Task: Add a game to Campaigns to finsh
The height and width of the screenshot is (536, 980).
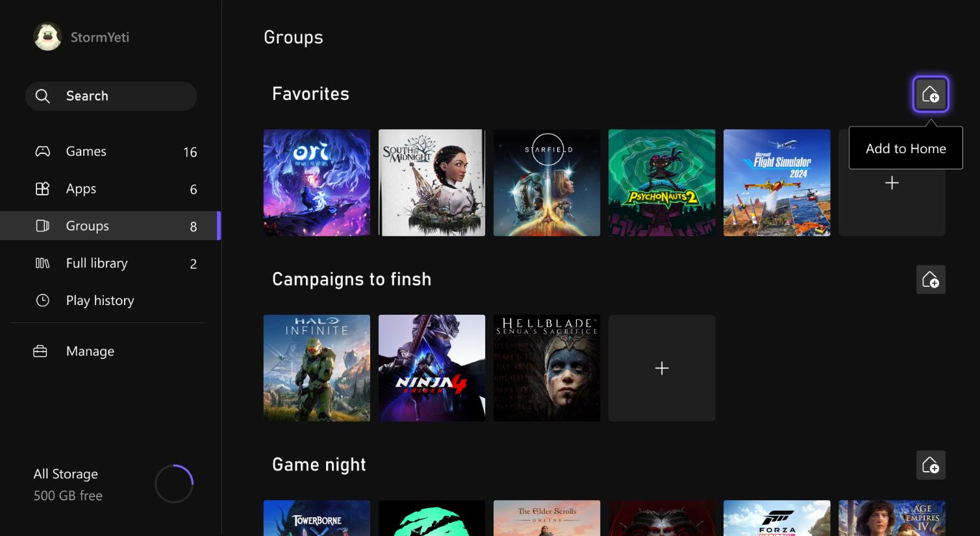Action: [661, 368]
